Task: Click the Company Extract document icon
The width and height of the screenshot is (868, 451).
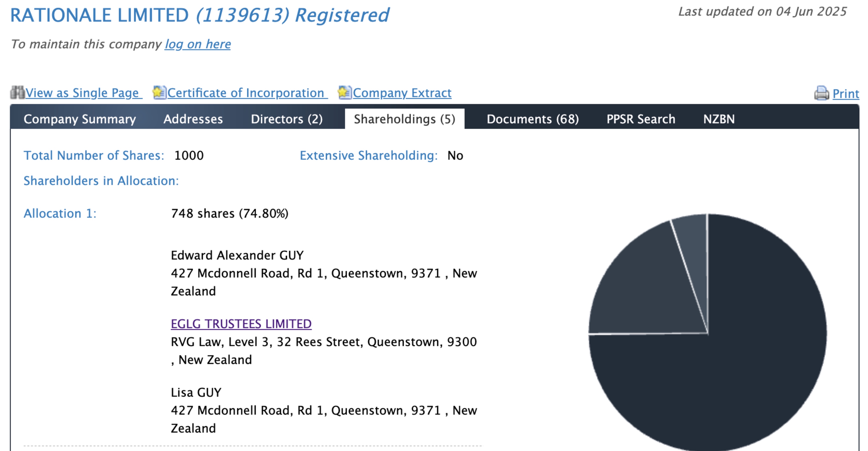Action: [x=345, y=93]
